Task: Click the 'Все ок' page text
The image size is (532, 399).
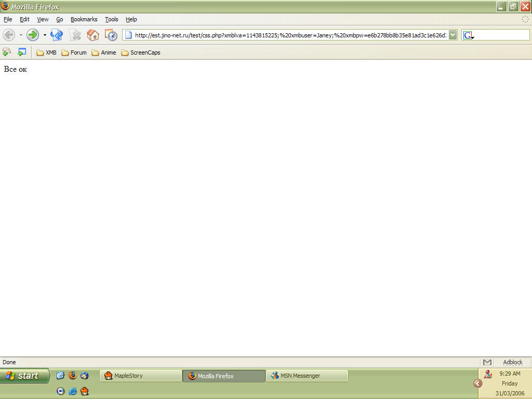Action: 15,69
